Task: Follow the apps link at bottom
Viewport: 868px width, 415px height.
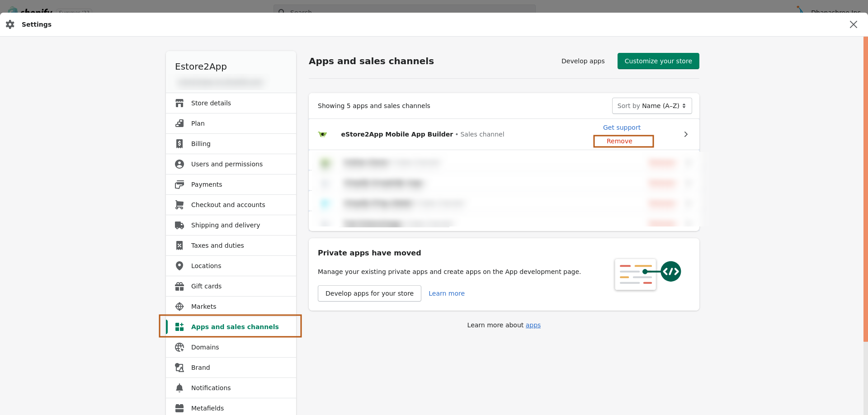Action: tap(533, 325)
